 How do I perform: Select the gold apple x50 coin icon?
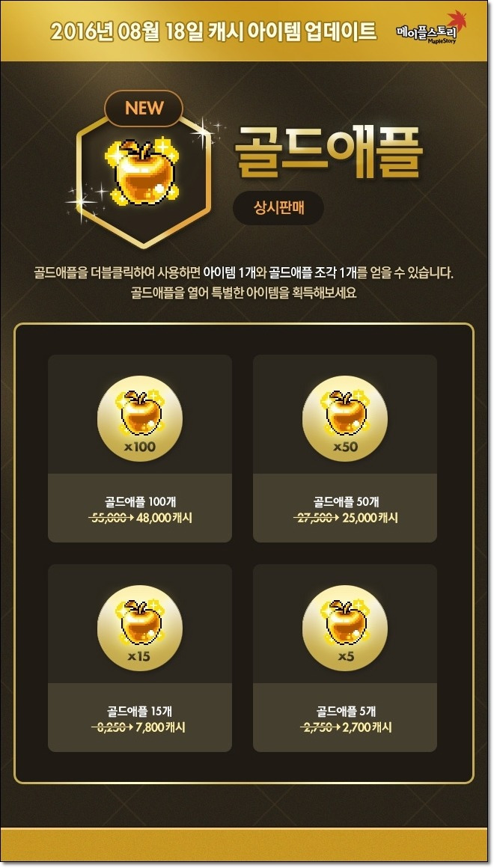coord(345,418)
